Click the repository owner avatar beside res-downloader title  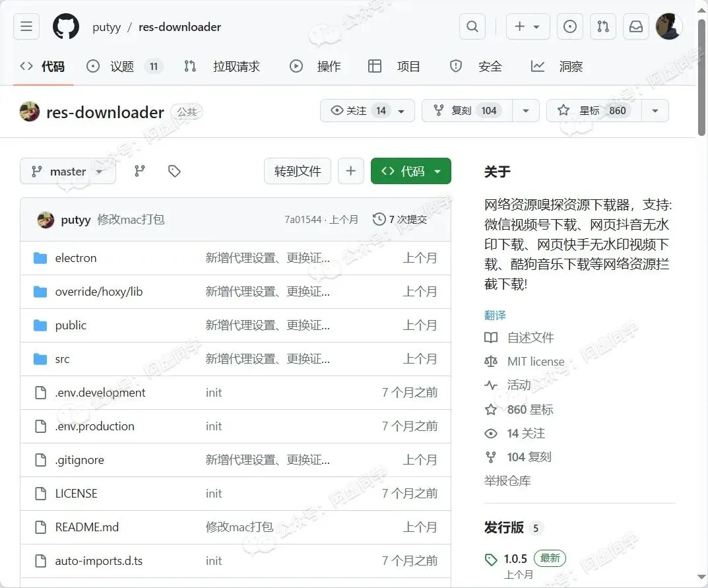click(x=29, y=112)
